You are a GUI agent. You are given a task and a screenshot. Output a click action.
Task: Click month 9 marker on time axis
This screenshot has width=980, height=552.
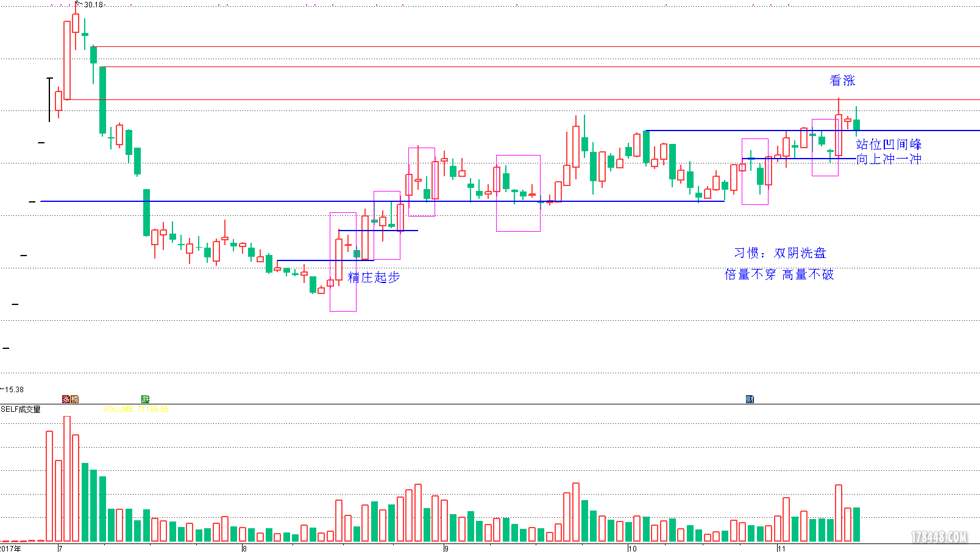click(446, 548)
